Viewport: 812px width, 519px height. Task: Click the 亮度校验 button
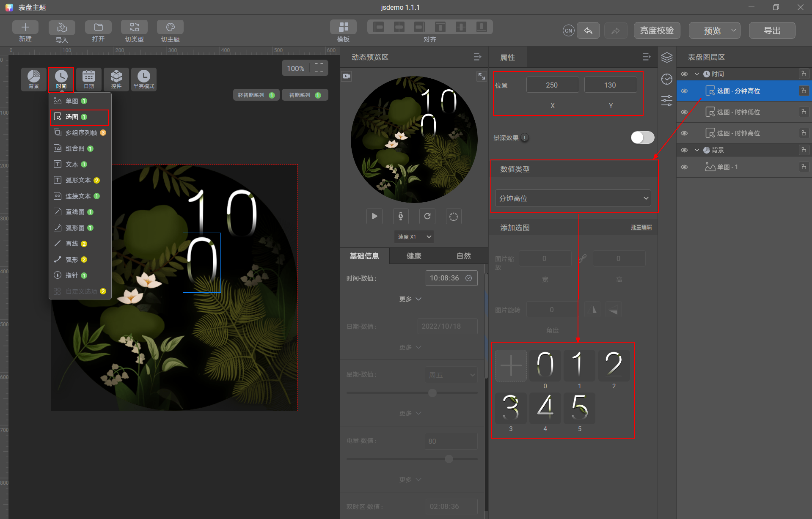(657, 30)
